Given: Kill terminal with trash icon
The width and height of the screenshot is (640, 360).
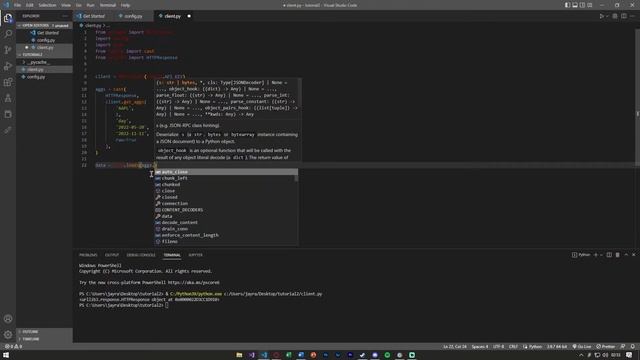Looking at the screenshot, I should click(618, 255).
